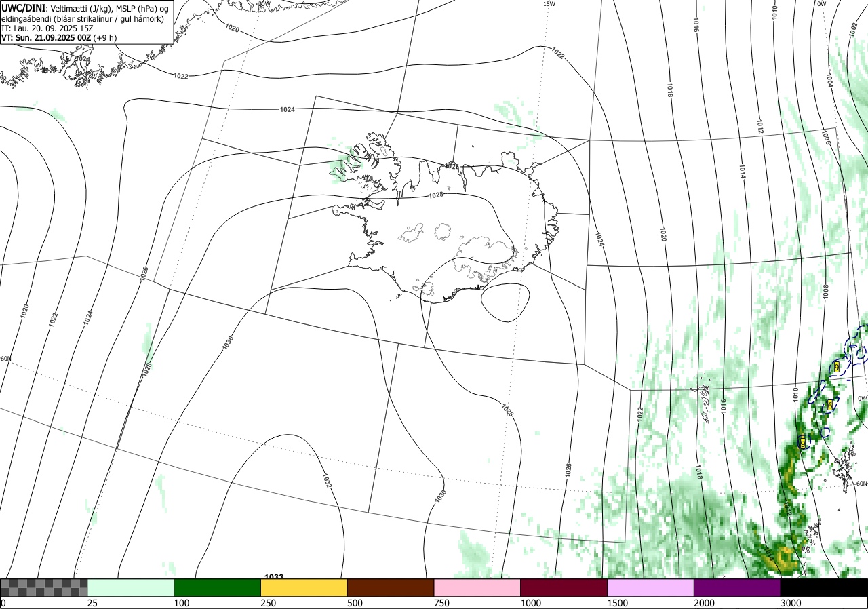Click the 30W meridian label
Image resolution: width=868 pixels, height=609 pixels.
tap(264, 3)
